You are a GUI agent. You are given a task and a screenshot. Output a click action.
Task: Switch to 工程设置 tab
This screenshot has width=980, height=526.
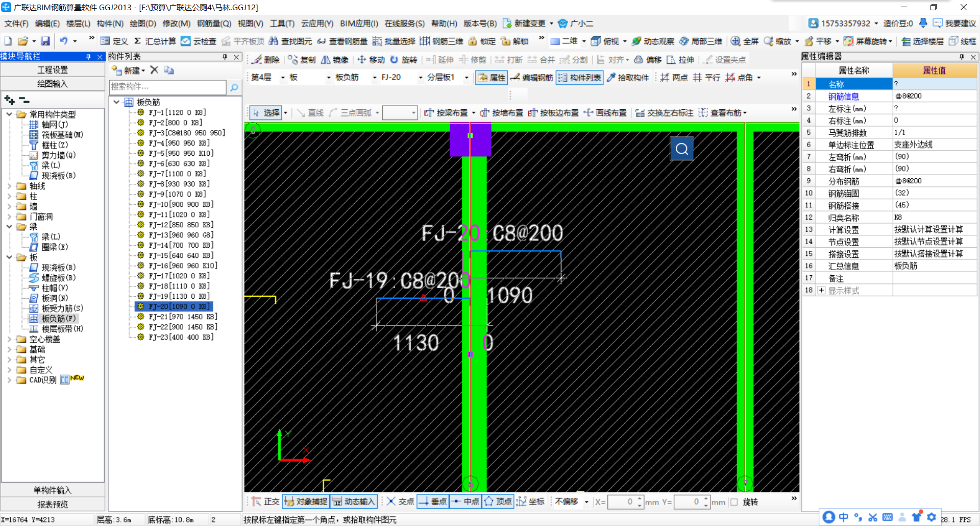tap(53, 69)
